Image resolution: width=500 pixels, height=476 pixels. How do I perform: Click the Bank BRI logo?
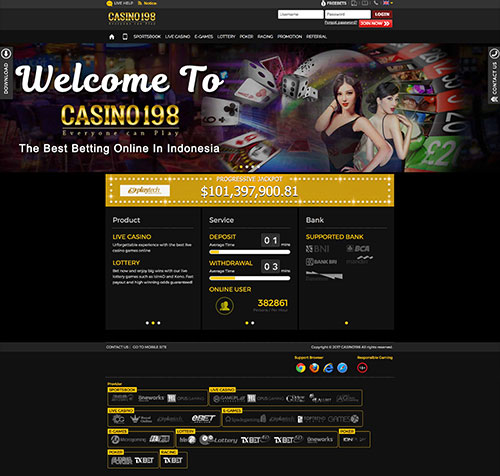click(321, 262)
